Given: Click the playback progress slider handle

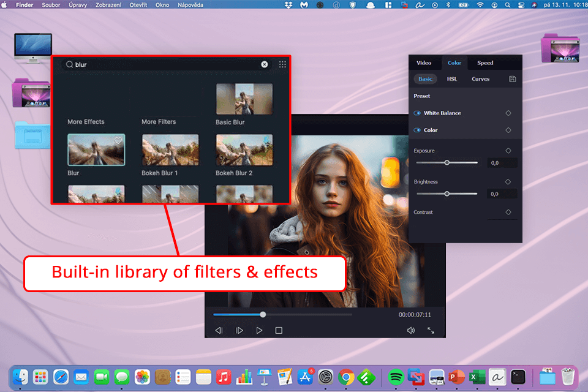Looking at the screenshot, I should (x=263, y=314).
